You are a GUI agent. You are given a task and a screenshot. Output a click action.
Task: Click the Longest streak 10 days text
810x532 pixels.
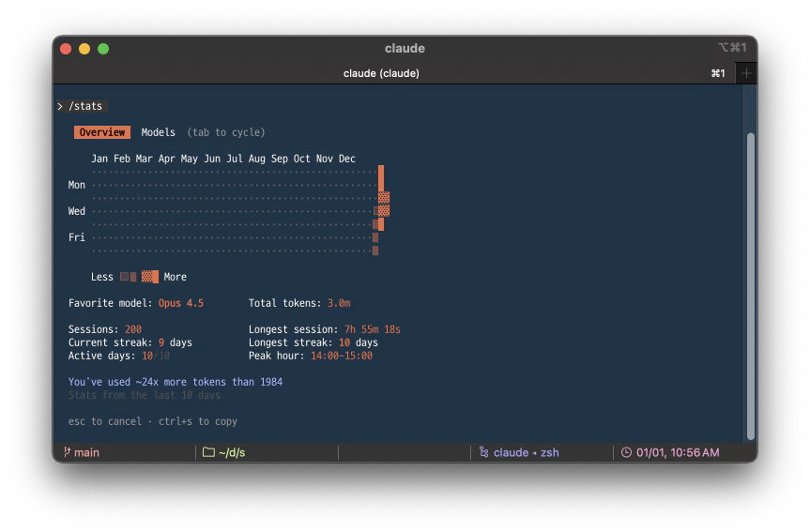click(x=313, y=342)
